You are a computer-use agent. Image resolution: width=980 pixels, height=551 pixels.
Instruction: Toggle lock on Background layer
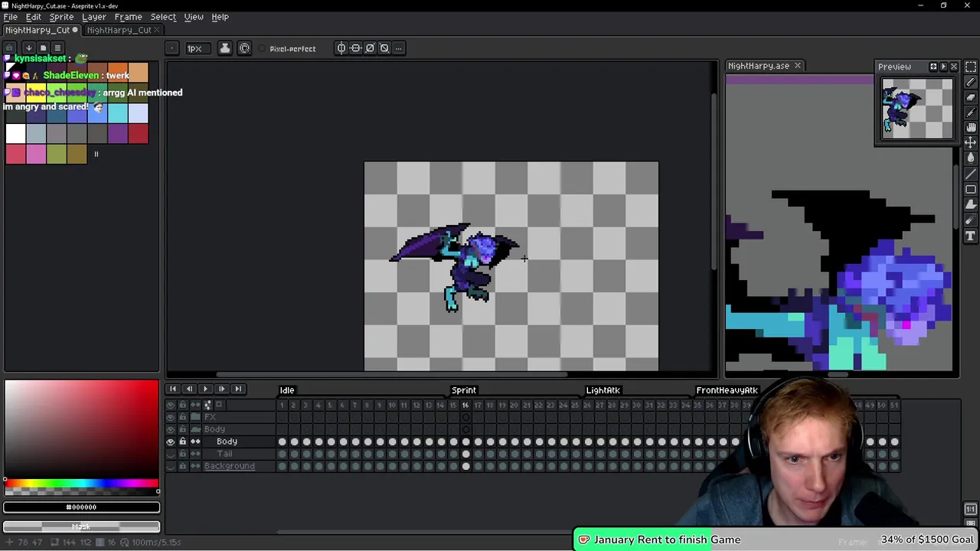tap(183, 466)
